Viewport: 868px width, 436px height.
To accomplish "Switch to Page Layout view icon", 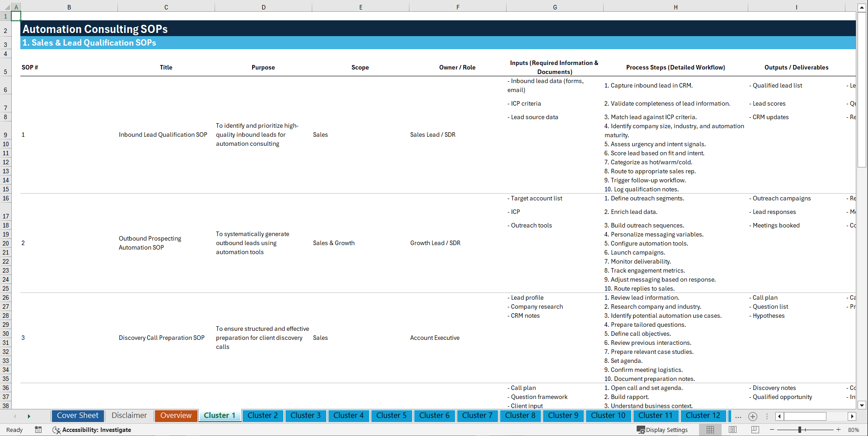I will [x=732, y=430].
